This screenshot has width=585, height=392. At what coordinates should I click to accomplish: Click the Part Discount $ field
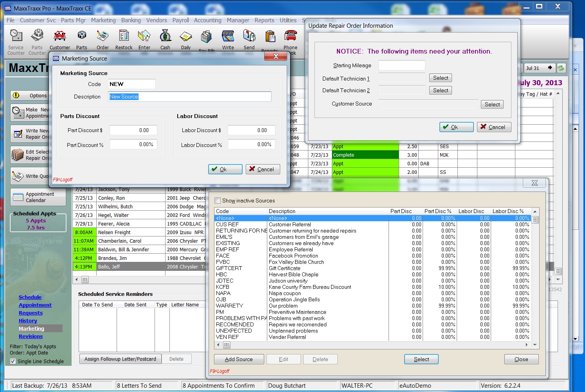(133, 130)
